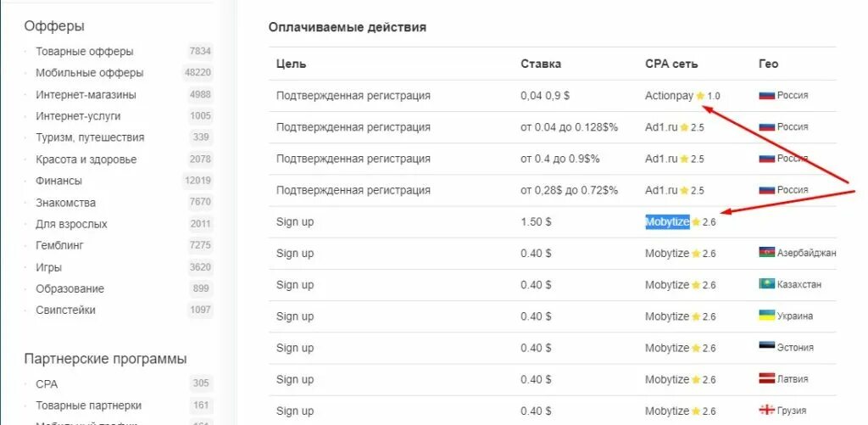Open the Гемблинг category
The width and height of the screenshot is (868, 425).
(59, 245)
